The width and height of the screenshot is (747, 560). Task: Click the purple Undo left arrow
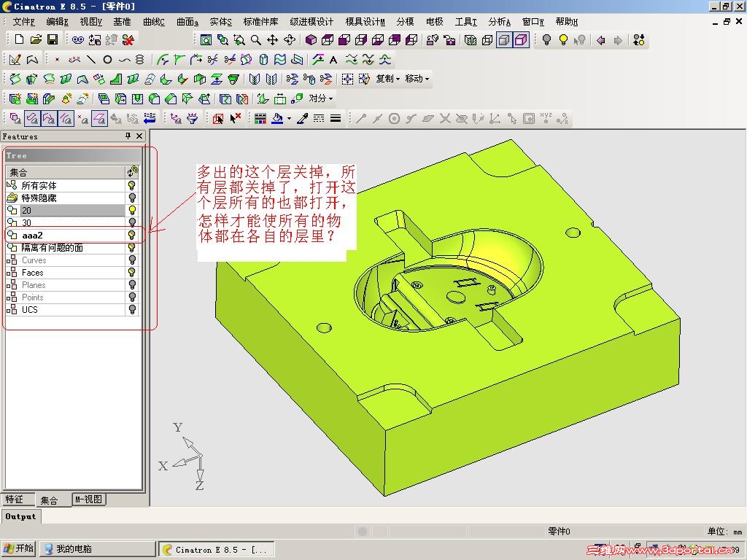coord(601,40)
